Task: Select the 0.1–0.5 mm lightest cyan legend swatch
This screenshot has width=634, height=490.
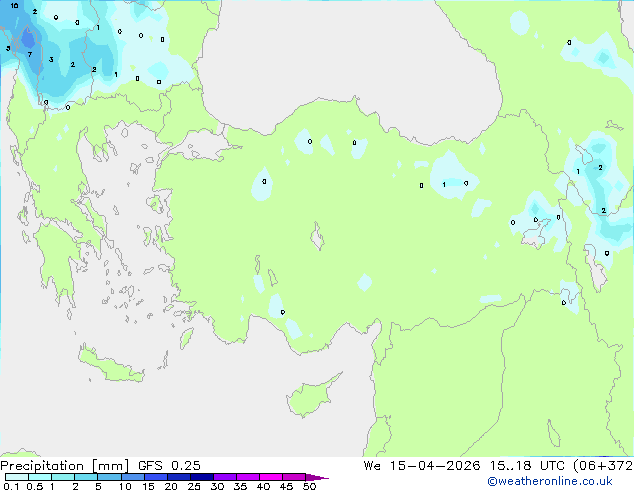Action: [x=17, y=477]
